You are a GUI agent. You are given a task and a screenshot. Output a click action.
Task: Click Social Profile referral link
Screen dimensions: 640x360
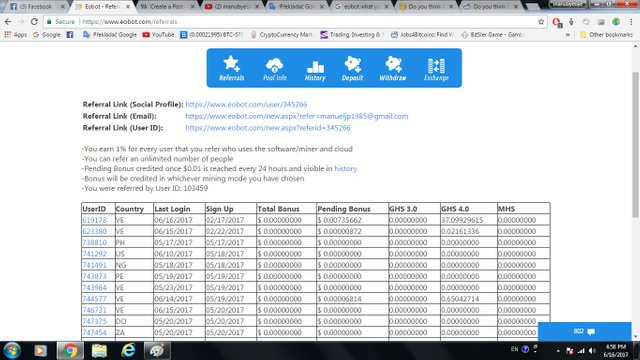point(246,104)
